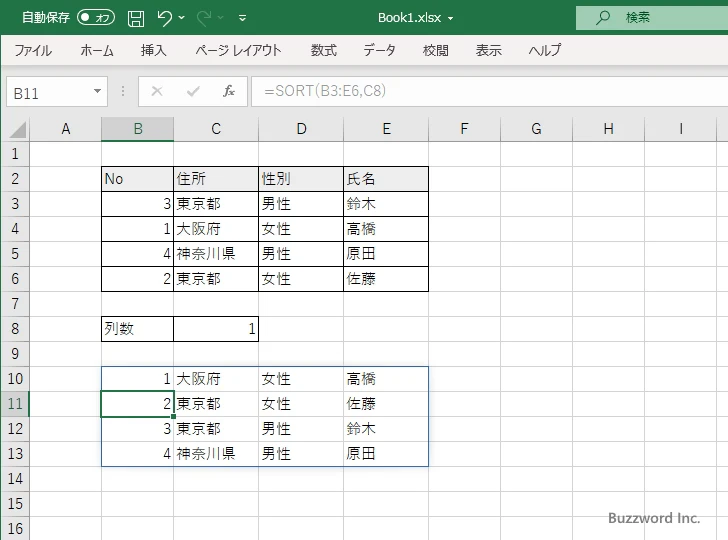This screenshot has height=540, width=728.
Task: Click the header cell 氏名
Action: 386,179
